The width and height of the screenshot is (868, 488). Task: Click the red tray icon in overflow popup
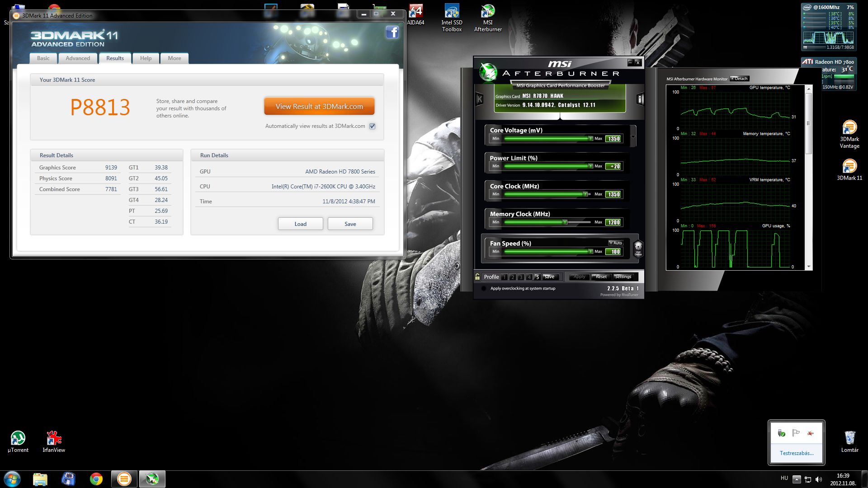tap(811, 433)
